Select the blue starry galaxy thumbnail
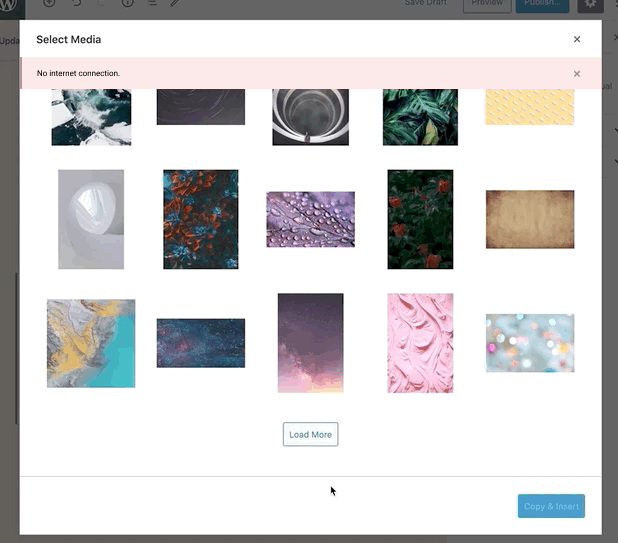Image resolution: width=618 pixels, height=543 pixels. tap(201, 343)
